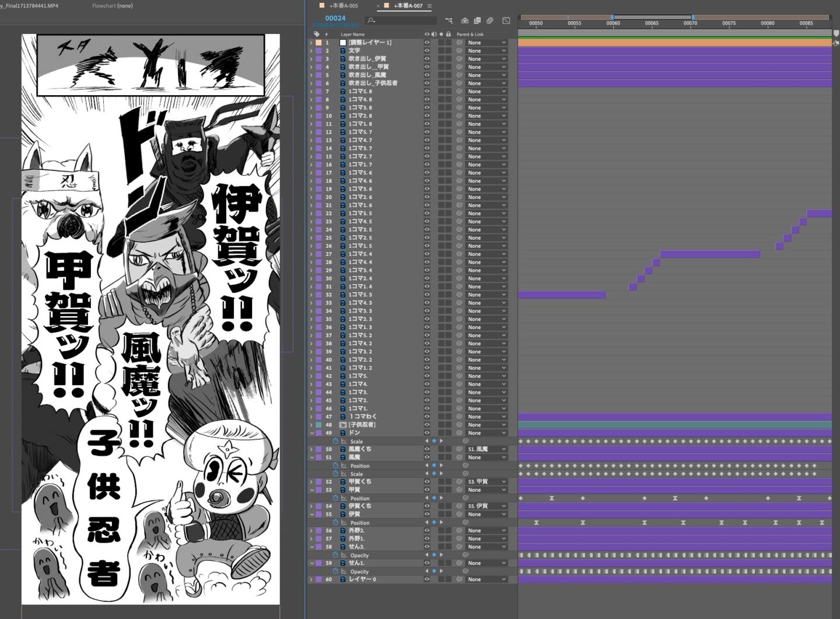Open parent dropdown for 風魔くち layer
This screenshot has height=619, width=840.
(x=487, y=449)
